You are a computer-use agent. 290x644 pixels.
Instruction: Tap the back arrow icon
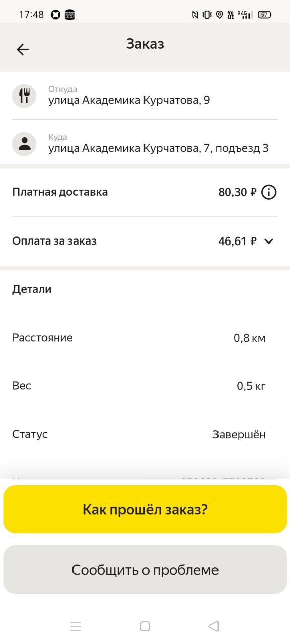tap(23, 49)
